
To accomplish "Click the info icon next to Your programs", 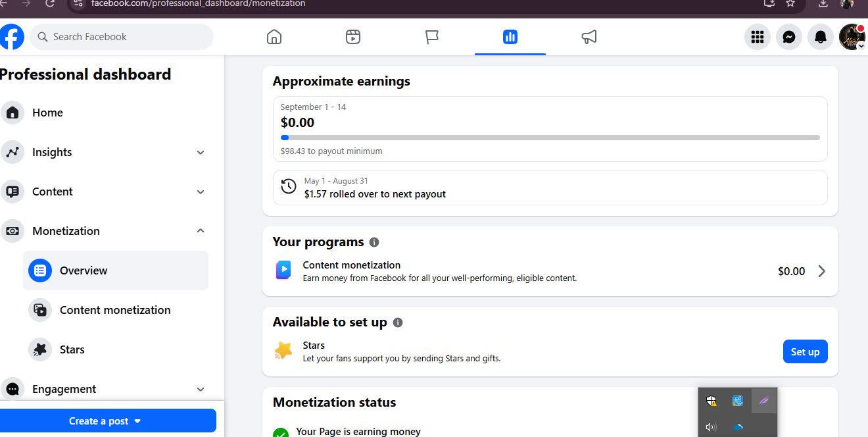I will tap(374, 242).
